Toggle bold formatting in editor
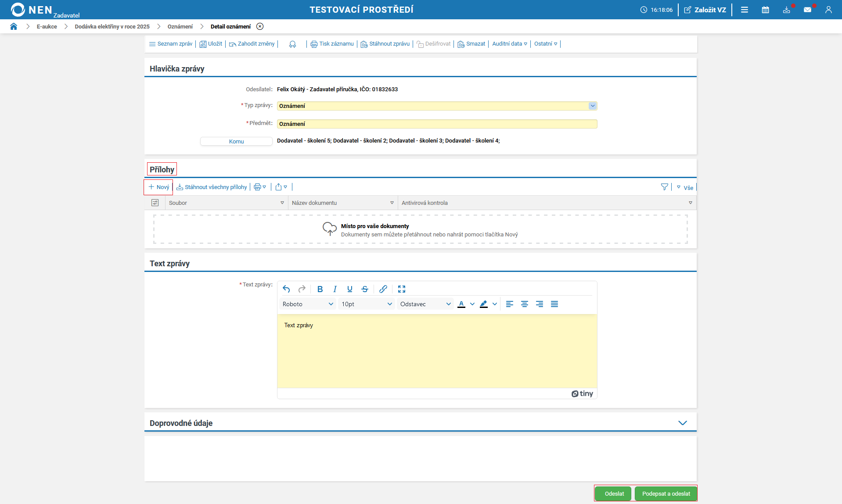 320,289
